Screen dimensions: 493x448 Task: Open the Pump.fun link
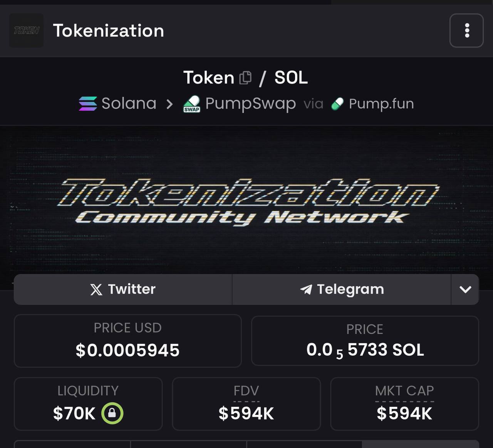[x=381, y=104]
